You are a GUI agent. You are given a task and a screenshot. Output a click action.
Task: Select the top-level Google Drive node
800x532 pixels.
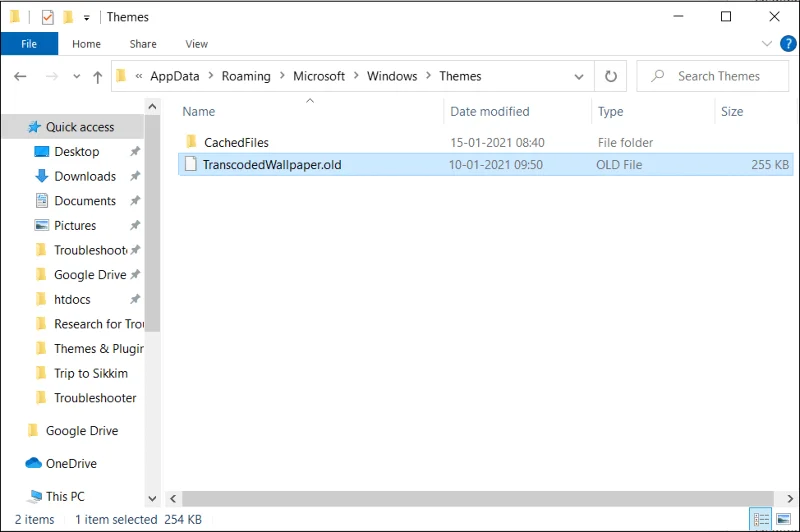[x=82, y=430]
